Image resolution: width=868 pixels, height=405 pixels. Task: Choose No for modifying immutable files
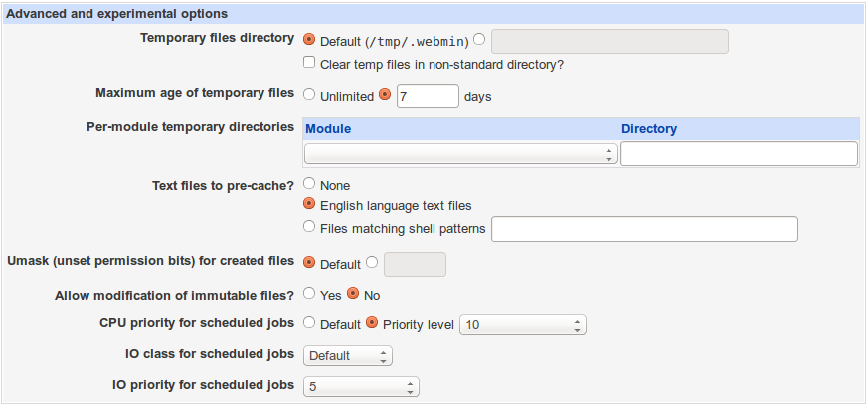353,293
